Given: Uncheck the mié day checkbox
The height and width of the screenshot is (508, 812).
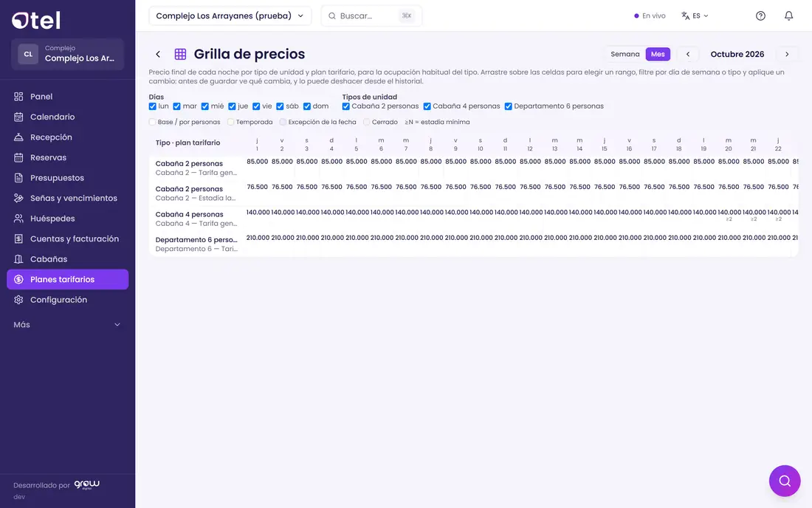Looking at the screenshot, I should [x=205, y=106].
